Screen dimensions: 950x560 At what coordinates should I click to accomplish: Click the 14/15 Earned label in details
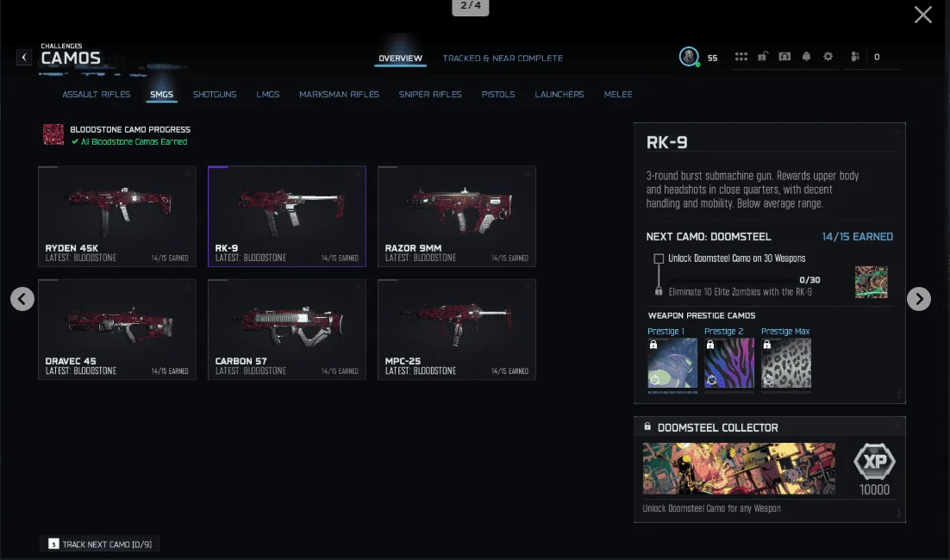[x=857, y=237]
